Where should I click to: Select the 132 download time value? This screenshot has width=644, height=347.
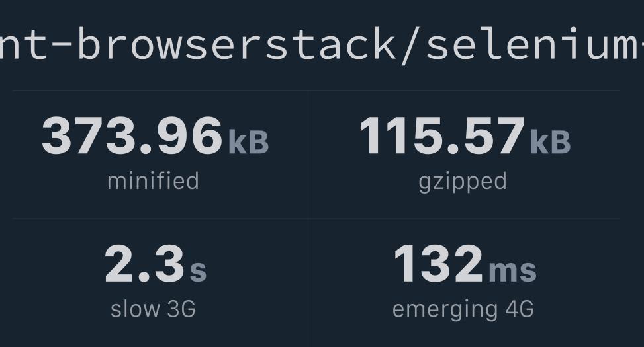point(438,264)
